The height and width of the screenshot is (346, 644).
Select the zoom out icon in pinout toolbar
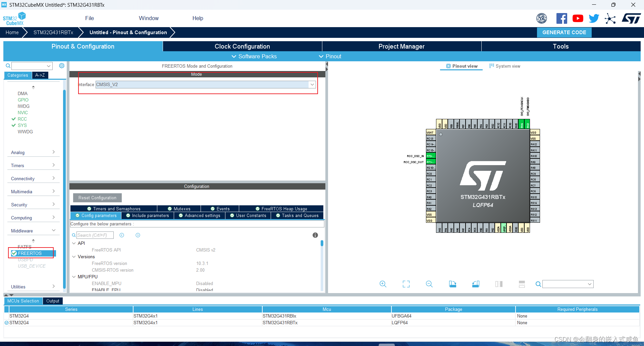click(429, 284)
